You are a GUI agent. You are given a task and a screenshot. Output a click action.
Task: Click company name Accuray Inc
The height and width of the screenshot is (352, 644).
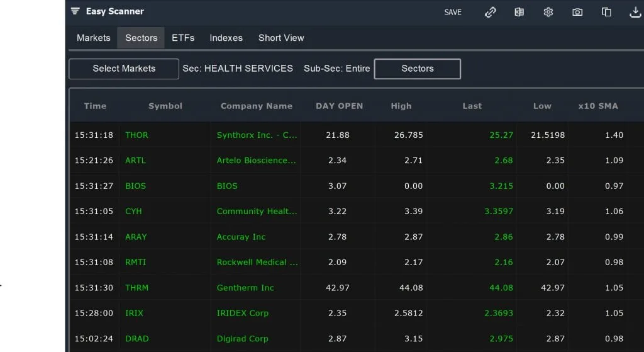[241, 237]
